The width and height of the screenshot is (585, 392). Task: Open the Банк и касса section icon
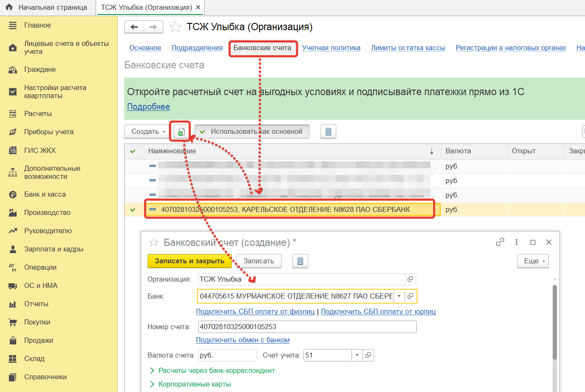click(13, 195)
